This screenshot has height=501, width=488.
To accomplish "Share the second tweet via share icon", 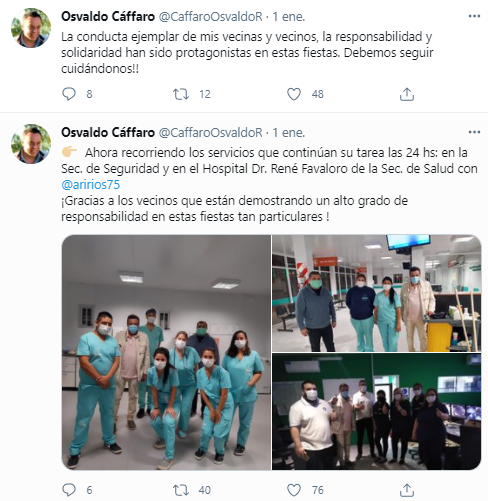I will tap(407, 490).
